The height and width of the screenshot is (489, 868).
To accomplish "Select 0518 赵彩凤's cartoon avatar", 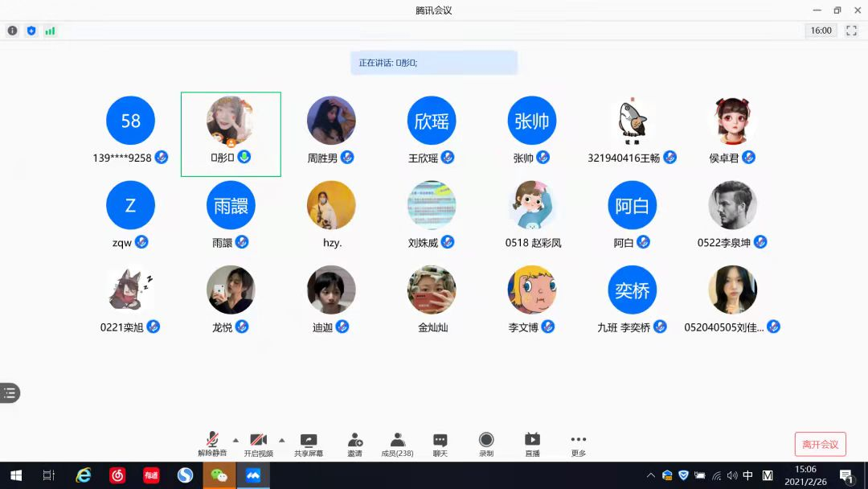I will (x=532, y=205).
